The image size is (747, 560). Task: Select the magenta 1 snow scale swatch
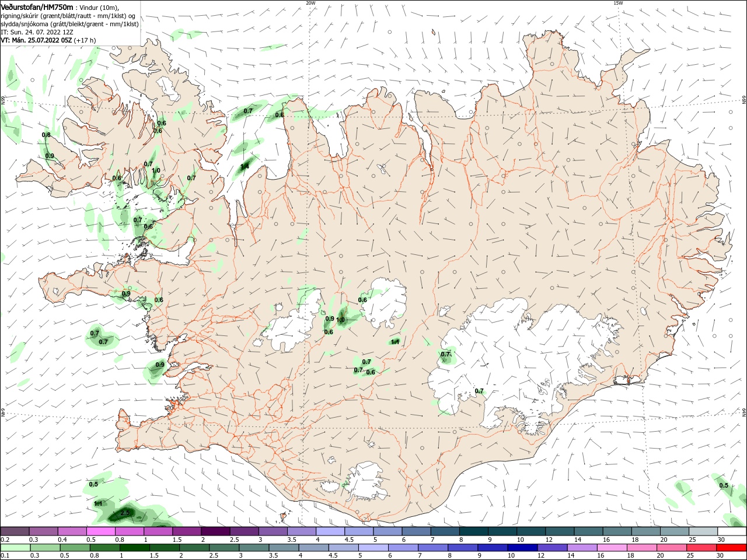[x=158, y=531]
